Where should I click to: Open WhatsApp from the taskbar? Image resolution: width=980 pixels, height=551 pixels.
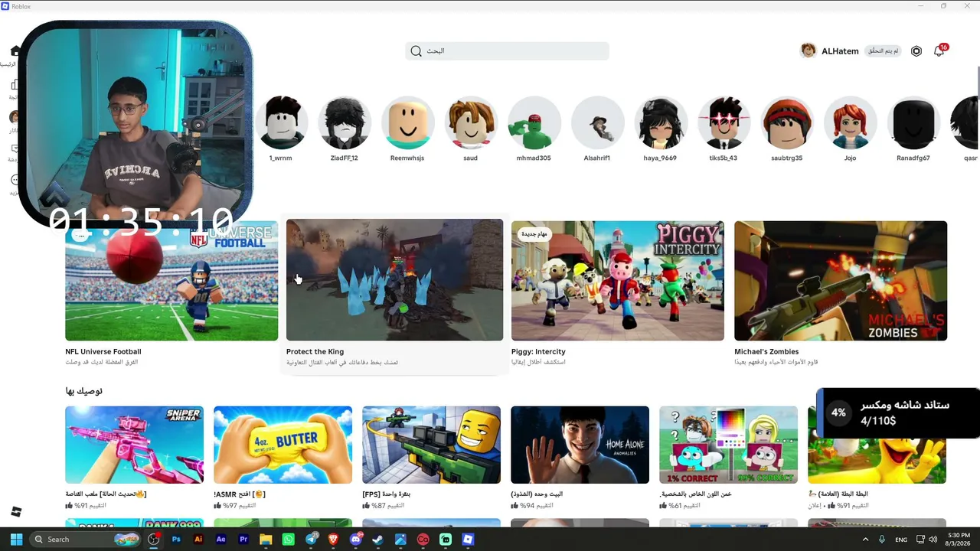288,540
